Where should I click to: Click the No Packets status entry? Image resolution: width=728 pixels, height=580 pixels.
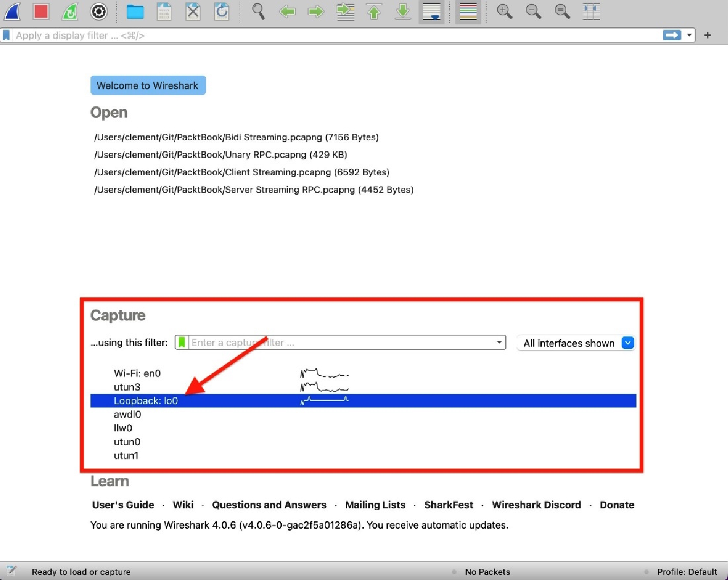coord(487,572)
